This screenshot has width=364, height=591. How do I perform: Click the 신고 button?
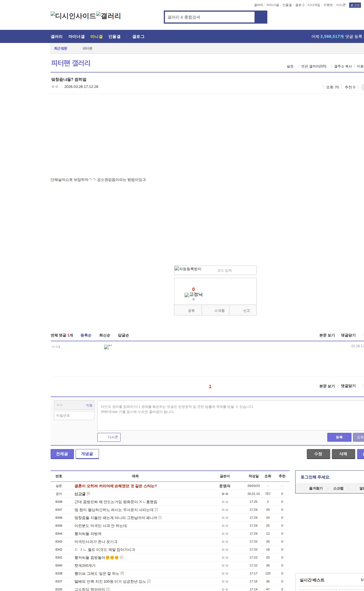tap(243, 310)
